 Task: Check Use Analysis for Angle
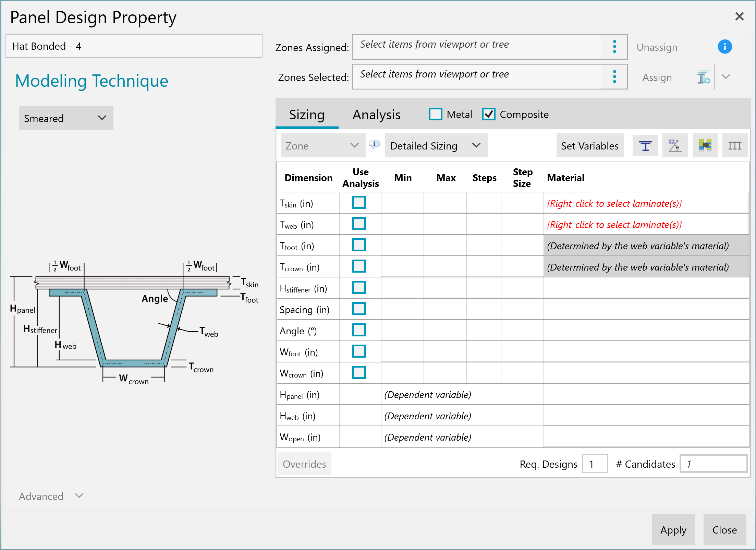tap(359, 330)
